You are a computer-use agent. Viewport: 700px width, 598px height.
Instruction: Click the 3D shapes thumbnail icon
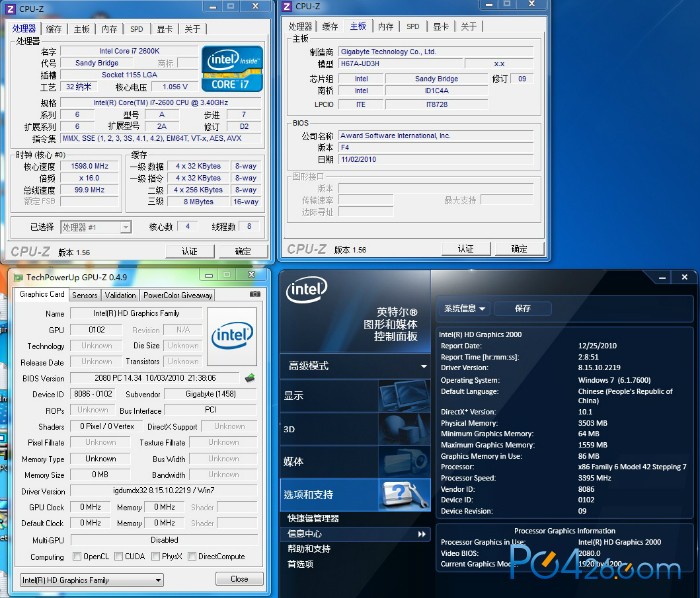click(404, 429)
